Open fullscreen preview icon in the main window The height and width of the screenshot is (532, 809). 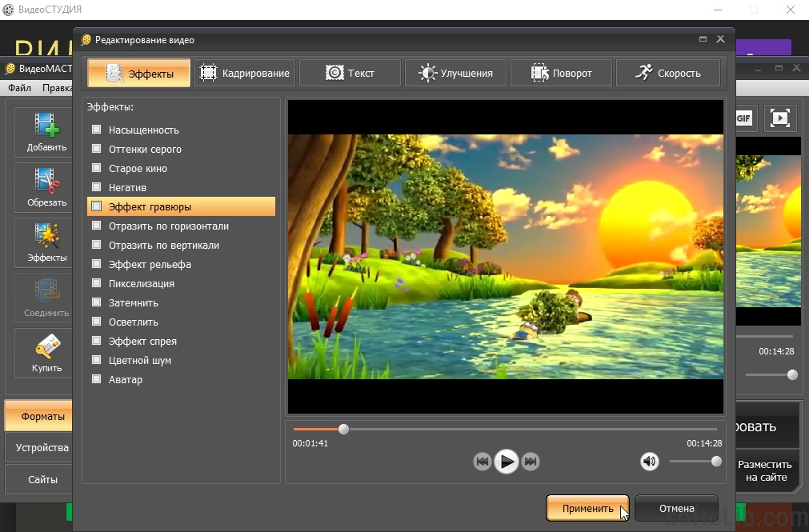[779, 118]
